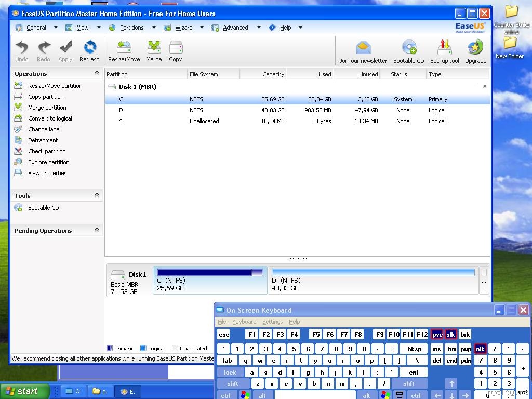Viewport: 532px width, 399px height.
Task: Select the Unallocated partition row
Action: (297, 121)
